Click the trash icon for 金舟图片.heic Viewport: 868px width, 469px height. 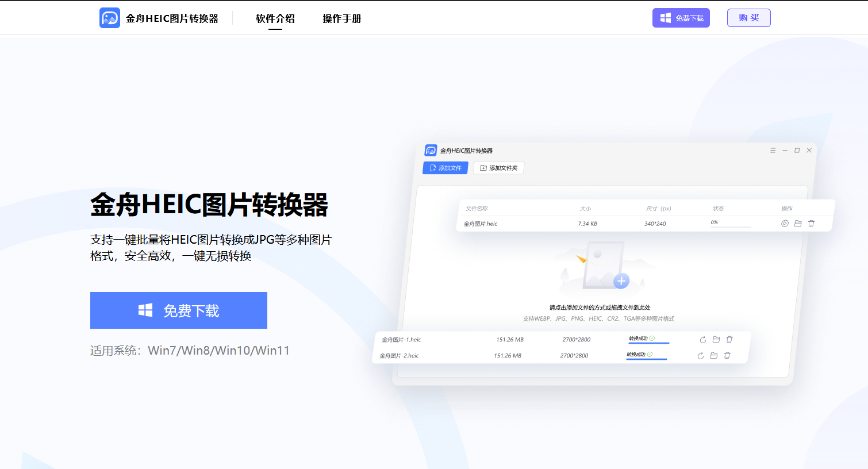811,224
